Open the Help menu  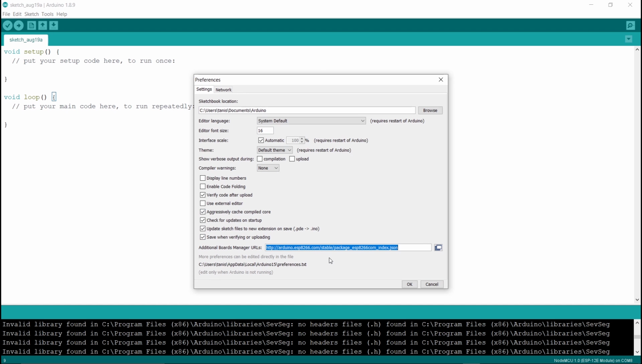(x=62, y=14)
